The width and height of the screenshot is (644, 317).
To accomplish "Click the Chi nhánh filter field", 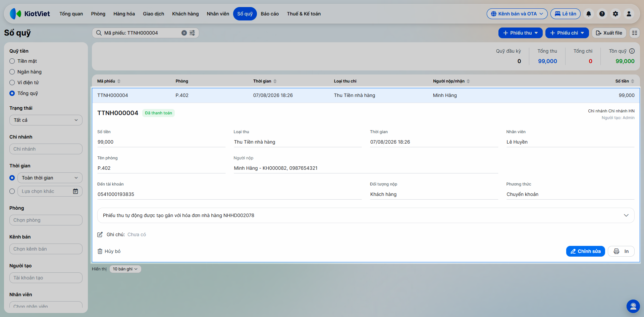I will pos(46,149).
